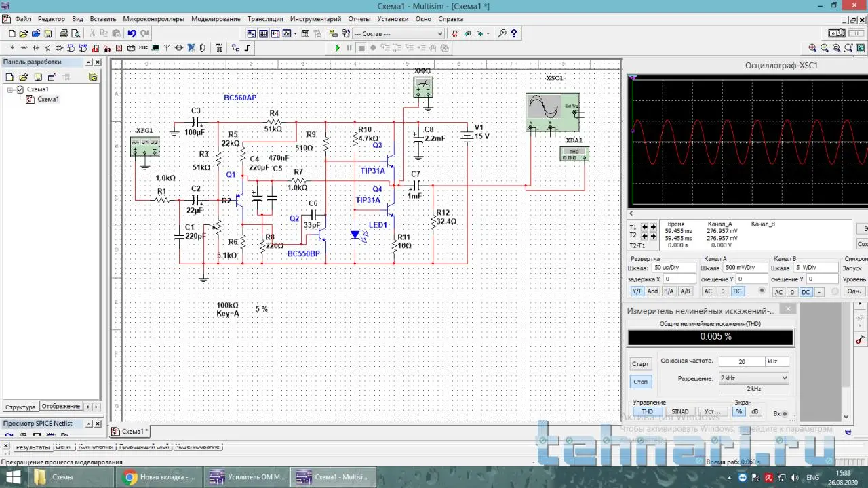Click the Undo arrow in the toolbar
868x488 pixels.
(132, 33)
